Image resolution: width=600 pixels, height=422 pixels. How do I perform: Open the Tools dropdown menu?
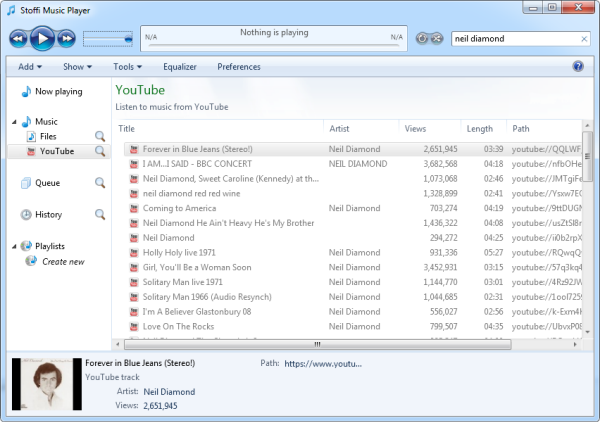pyautogui.click(x=126, y=67)
